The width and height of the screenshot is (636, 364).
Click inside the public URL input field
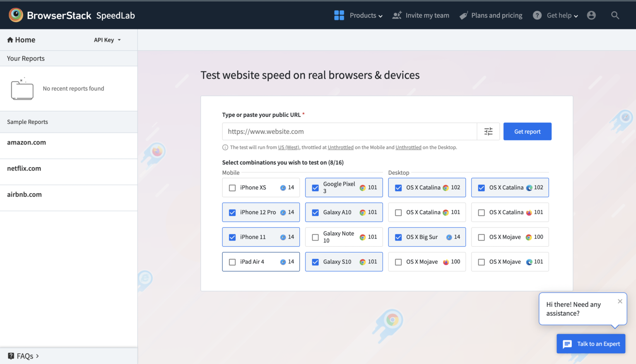tap(349, 131)
